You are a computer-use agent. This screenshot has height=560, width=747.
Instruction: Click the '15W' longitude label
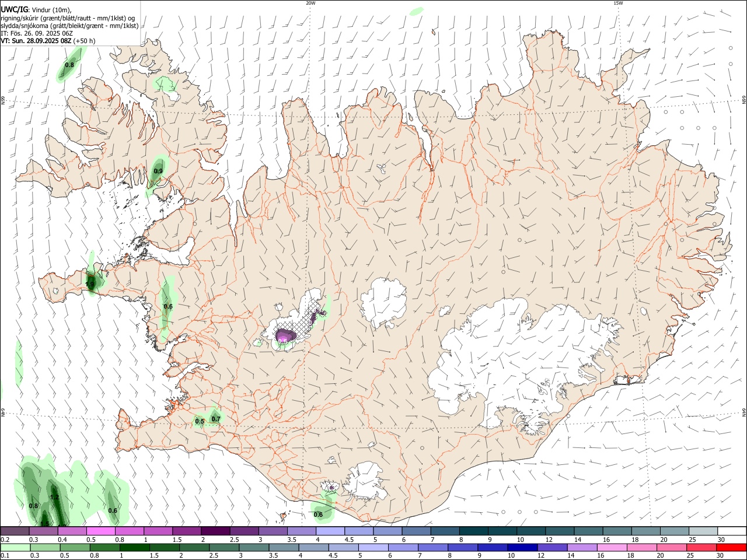pos(618,3)
